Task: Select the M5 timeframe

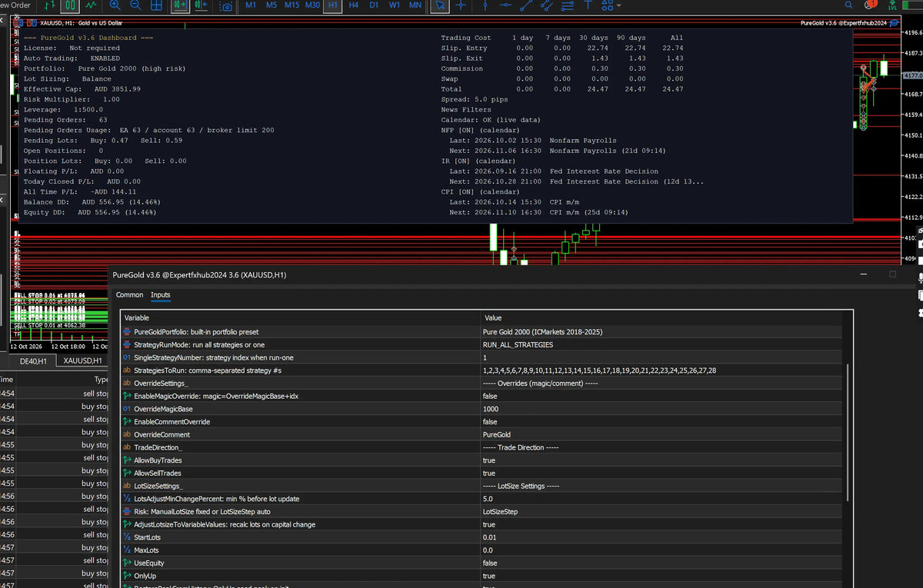Action: click(271, 5)
